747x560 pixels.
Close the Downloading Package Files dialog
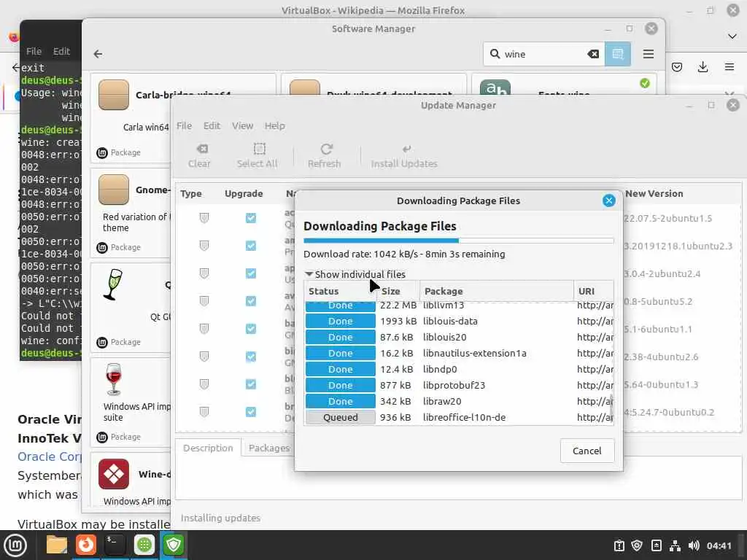pyautogui.click(x=608, y=201)
